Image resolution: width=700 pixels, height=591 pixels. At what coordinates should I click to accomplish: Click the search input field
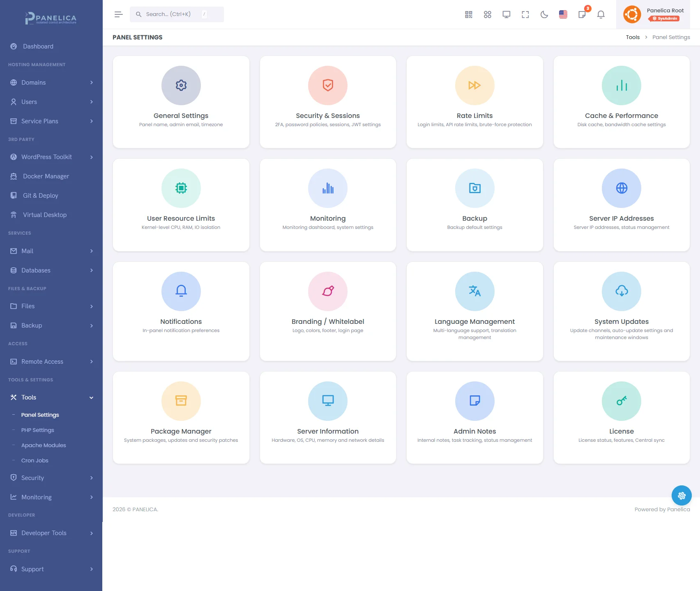tap(173, 14)
